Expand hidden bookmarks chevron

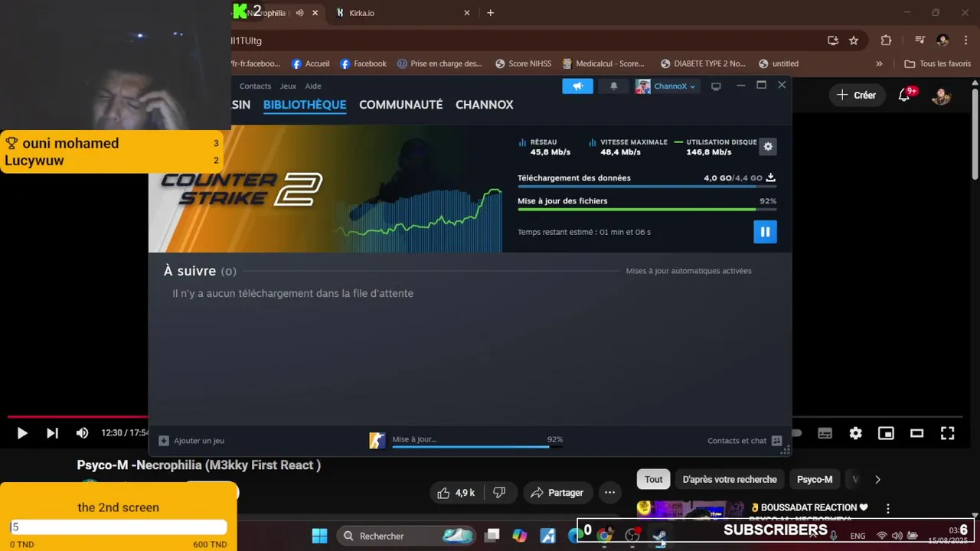[x=879, y=64]
